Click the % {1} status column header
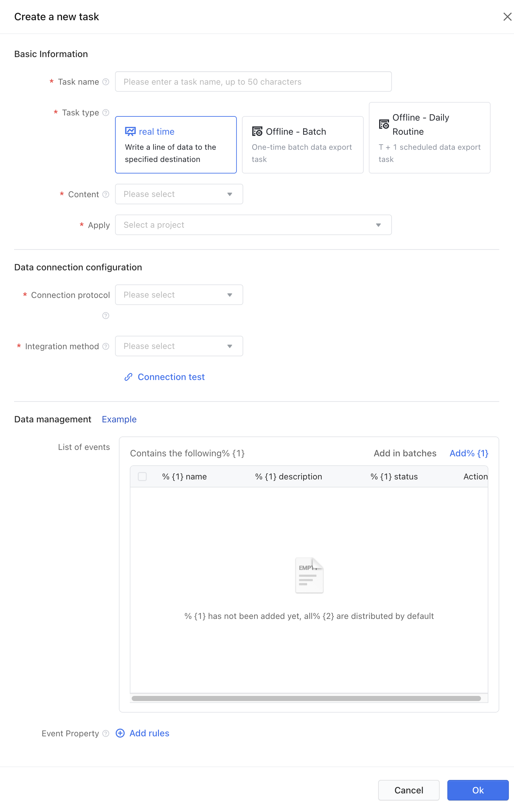The width and height of the screenshot is (514, 812). (x=394, y=477)
